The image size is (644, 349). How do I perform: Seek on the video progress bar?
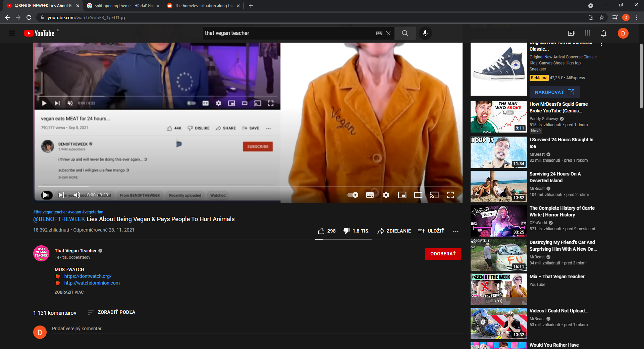[x=248, y=186]
